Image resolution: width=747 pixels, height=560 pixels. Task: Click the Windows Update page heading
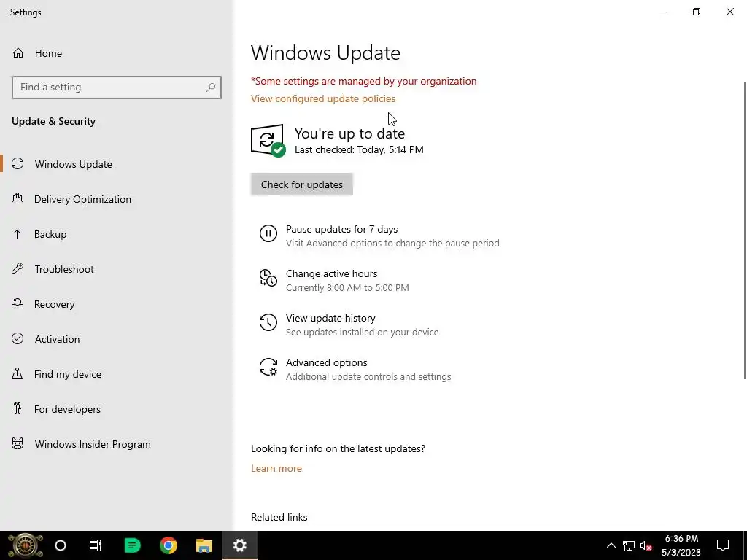point(325,52)
